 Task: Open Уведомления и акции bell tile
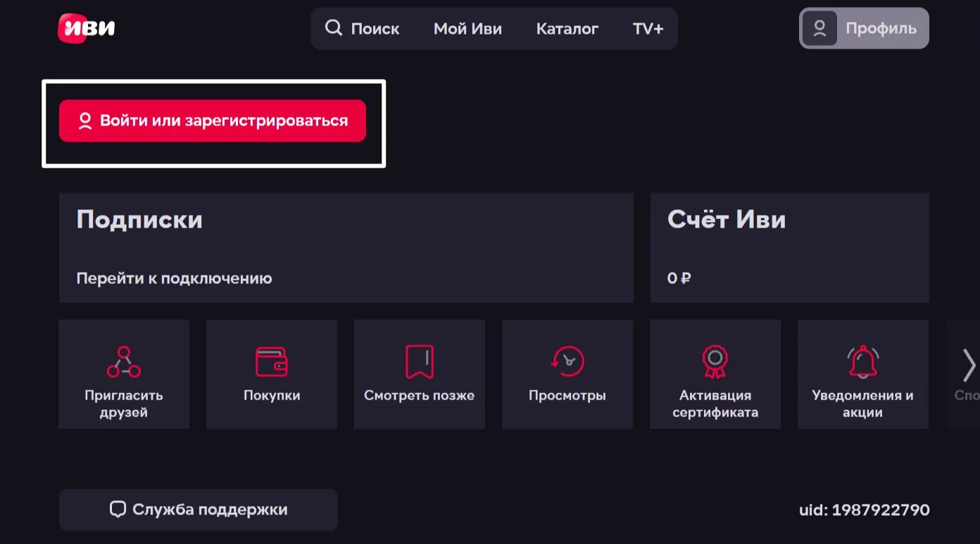(x=863, y=374)
